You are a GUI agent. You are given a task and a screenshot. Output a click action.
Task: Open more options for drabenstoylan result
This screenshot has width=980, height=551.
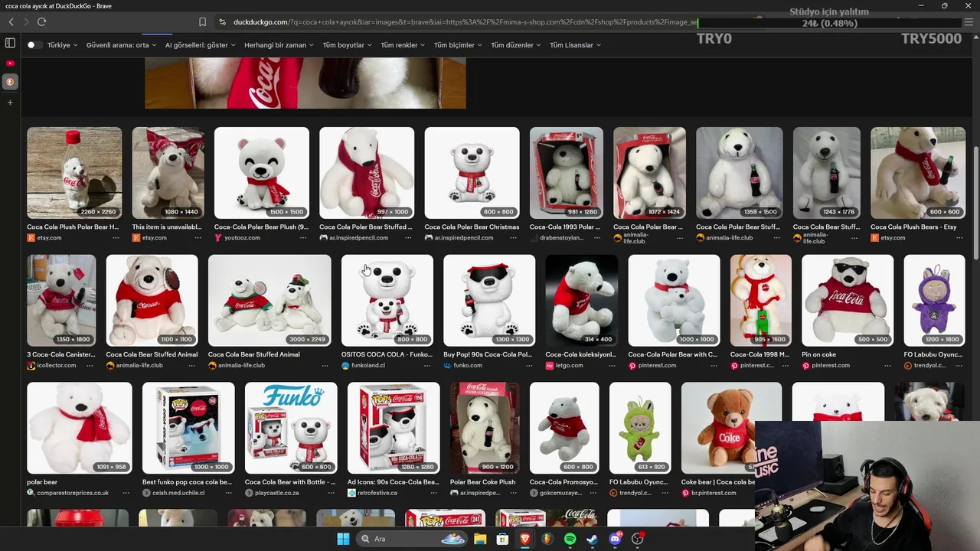point(597,238)
